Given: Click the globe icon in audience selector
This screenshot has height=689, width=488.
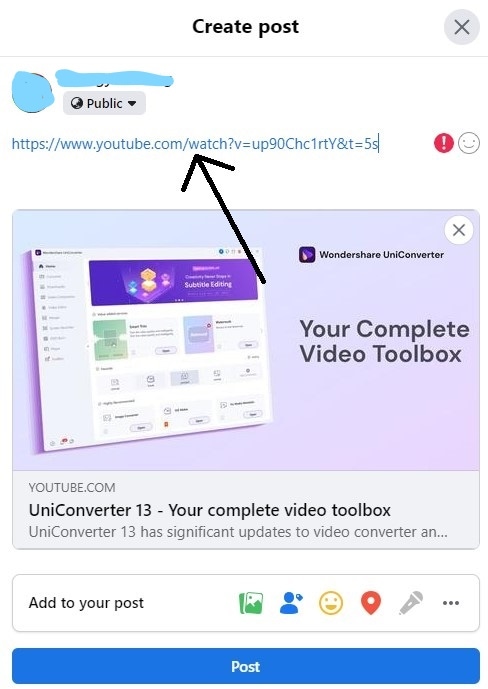Looking at the screenshot, I should click(77, 103).
